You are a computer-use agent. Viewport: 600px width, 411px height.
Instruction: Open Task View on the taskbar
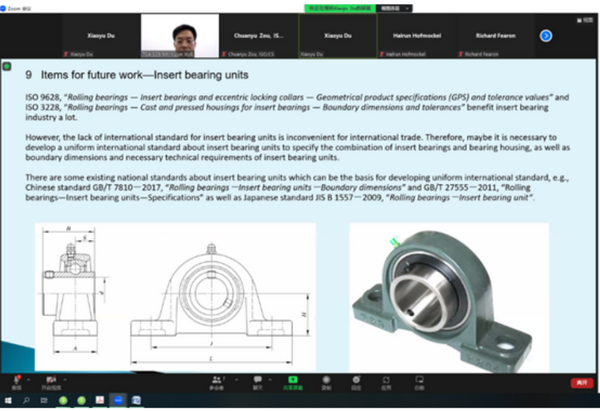pyautogui.click(x=44, y=401)
